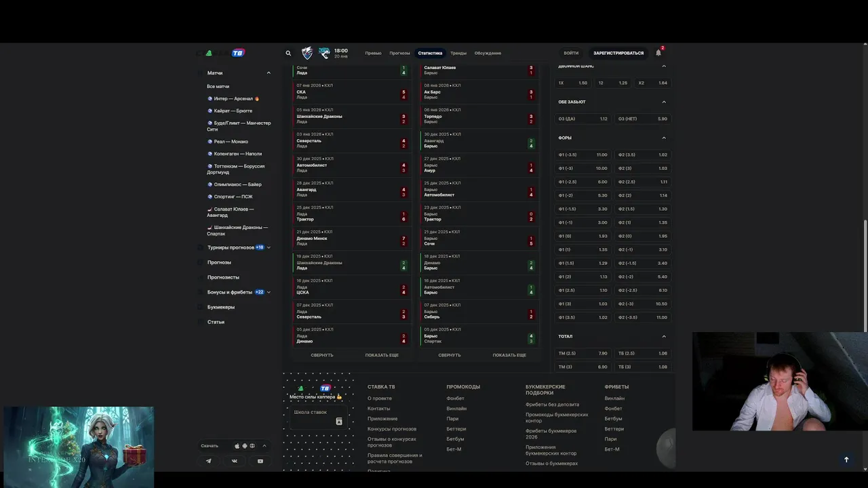Click the Android download icon next to Скачать
Screen dimensions: 868x488
click(245, 446)
